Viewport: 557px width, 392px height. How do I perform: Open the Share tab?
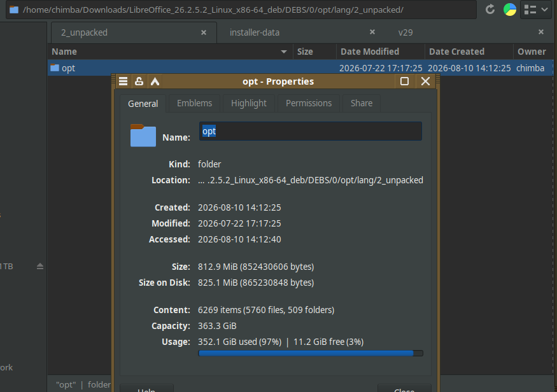(x=362, y=103)
